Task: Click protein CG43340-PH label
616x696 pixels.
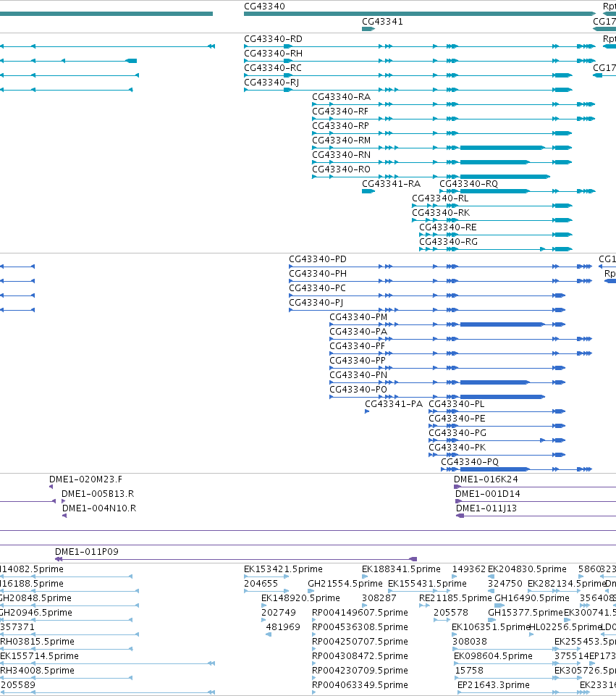Action: (x=318, y=274)
